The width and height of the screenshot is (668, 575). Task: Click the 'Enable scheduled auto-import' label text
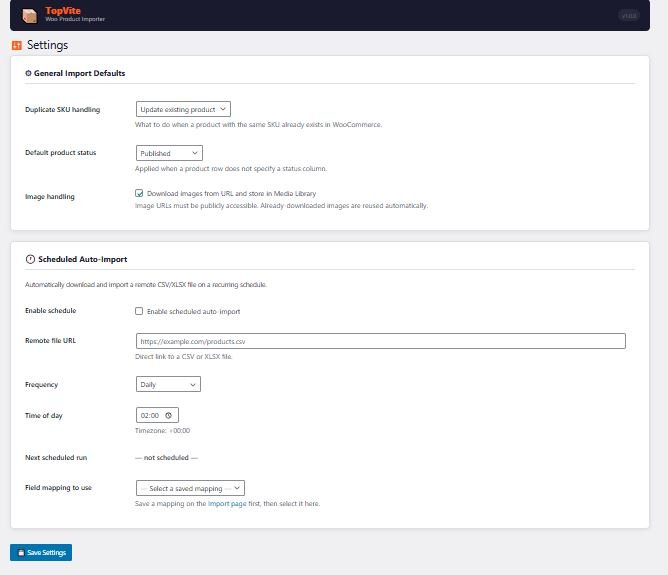tap(193, 312)
